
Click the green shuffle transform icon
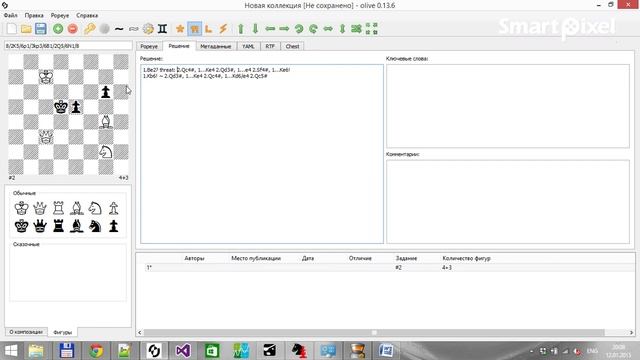click(356, 29)
